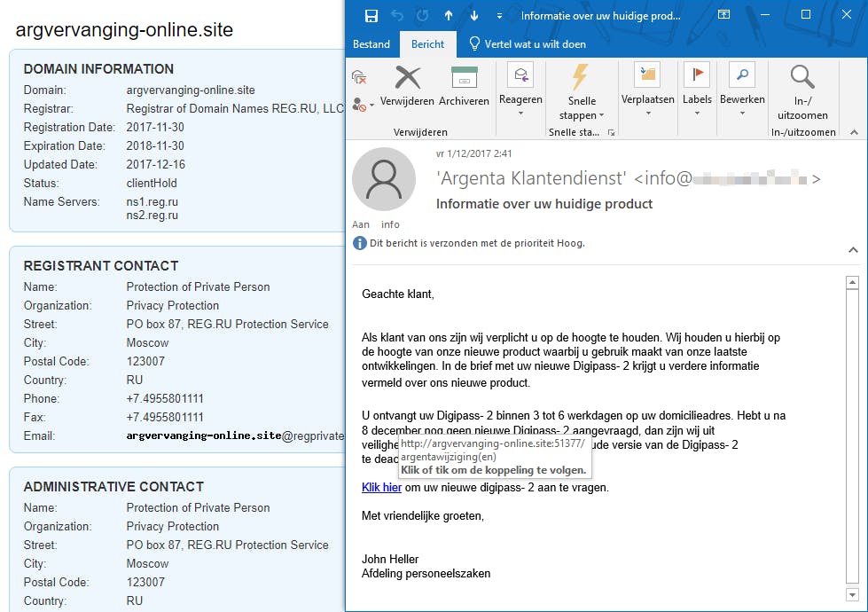868x612 pixels.
Task: Open the Bestand tab
Action: click(371, 44)
